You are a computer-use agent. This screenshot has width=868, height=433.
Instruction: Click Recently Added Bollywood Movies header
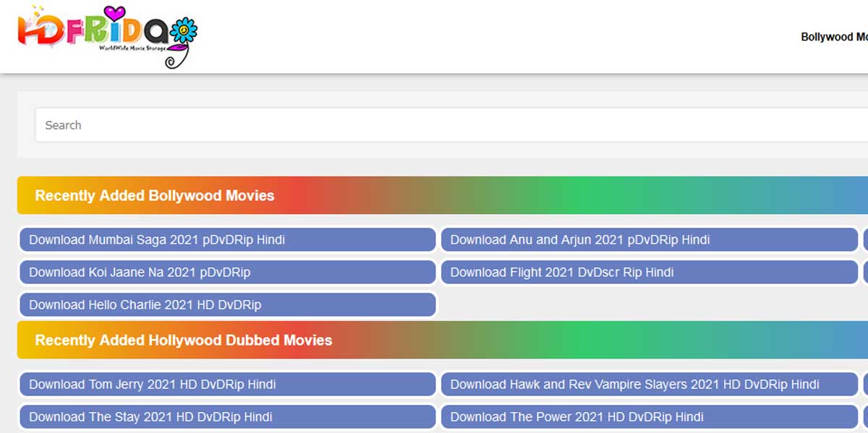pyautogui.click(x=443, y=195)
